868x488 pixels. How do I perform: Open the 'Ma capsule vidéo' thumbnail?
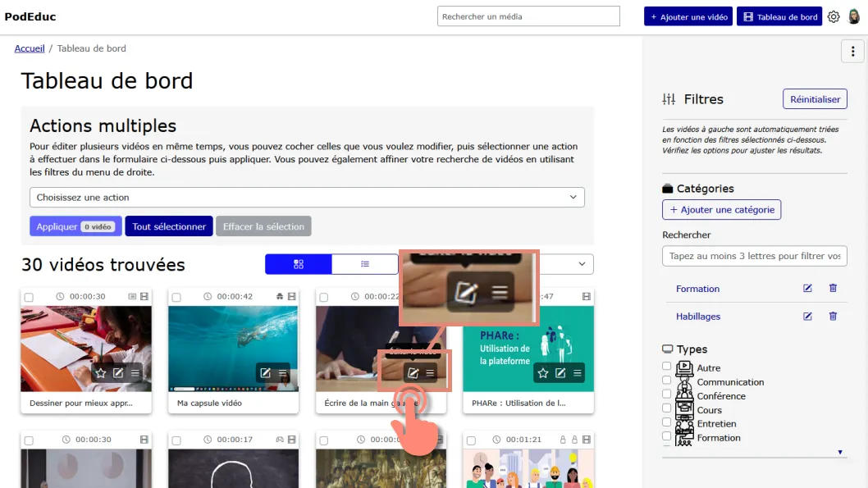(x=233, y=349)
